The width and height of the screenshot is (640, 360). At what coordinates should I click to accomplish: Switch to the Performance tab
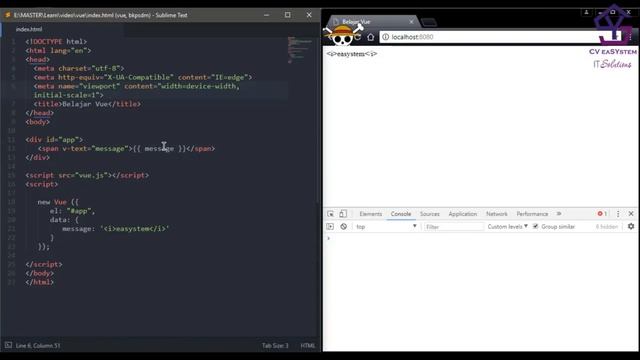(x=532, y=214)
